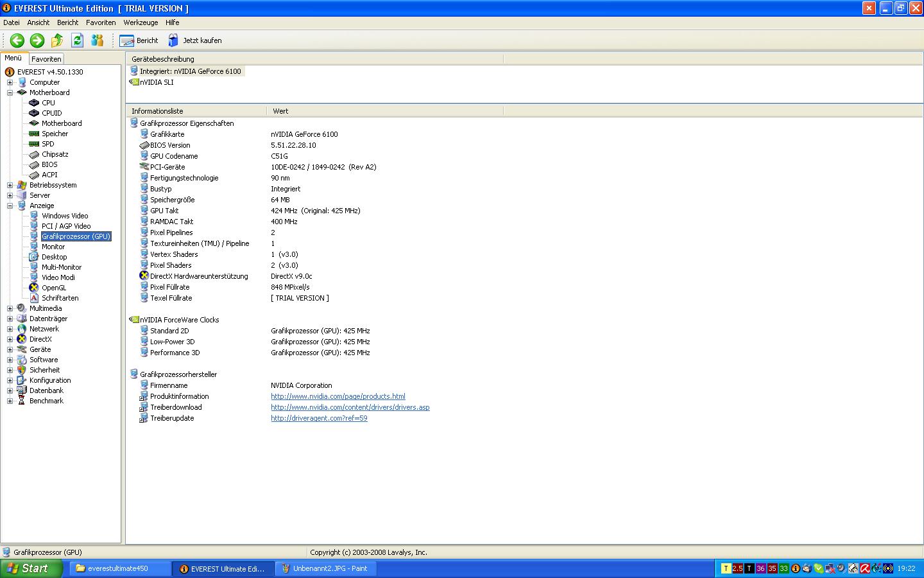The height and width of the screenshot is (578, 924).
Task: Select the OpenGL tree icon
Action: point(34,288)
